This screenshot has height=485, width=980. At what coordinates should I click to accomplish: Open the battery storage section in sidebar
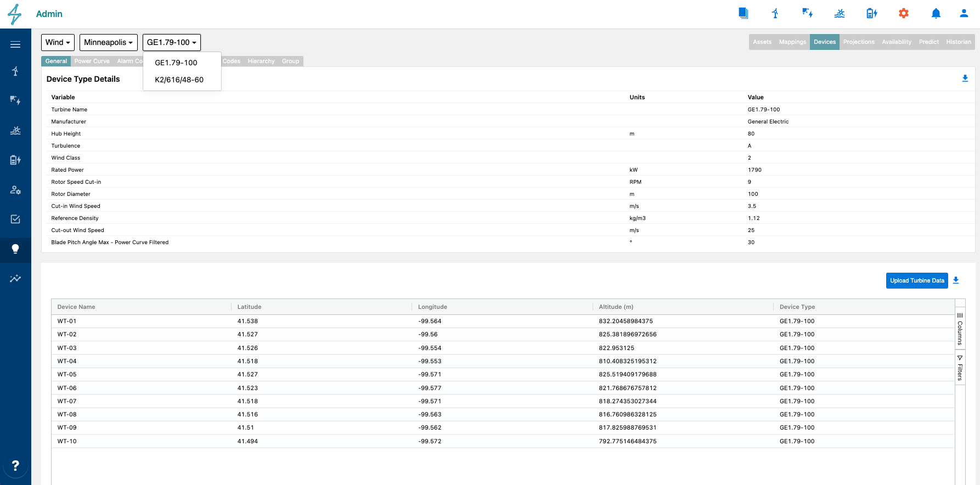(x=15, y=160)
